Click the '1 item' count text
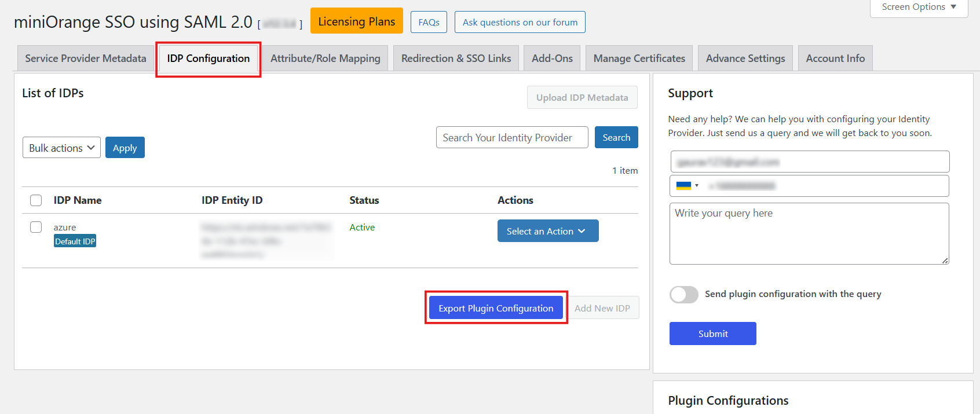This screenshot has height=414, width=980. 625,171
